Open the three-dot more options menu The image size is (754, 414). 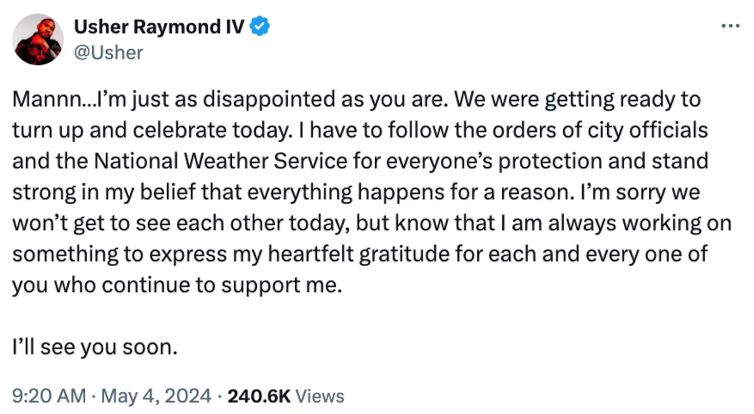click(x=730, y=26)
